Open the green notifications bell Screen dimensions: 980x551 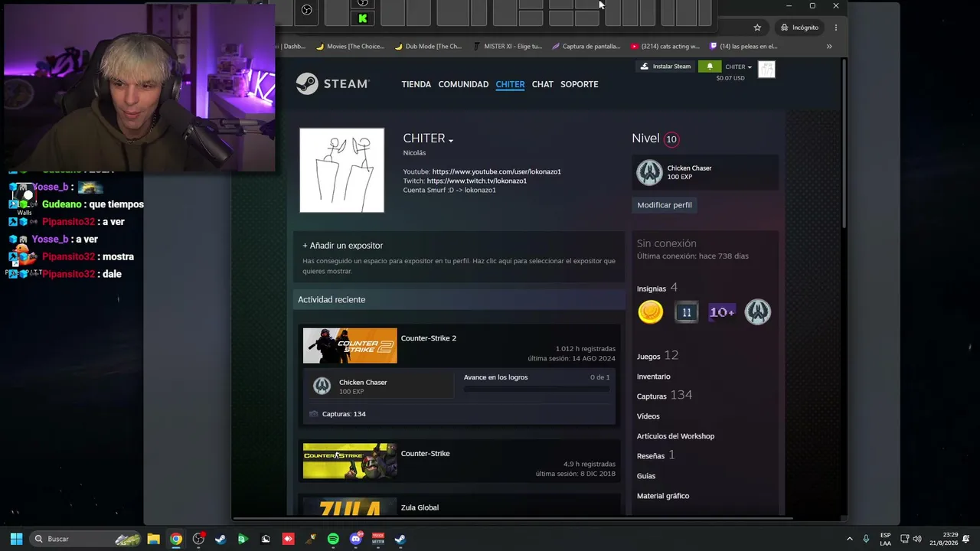pos(710,67)
